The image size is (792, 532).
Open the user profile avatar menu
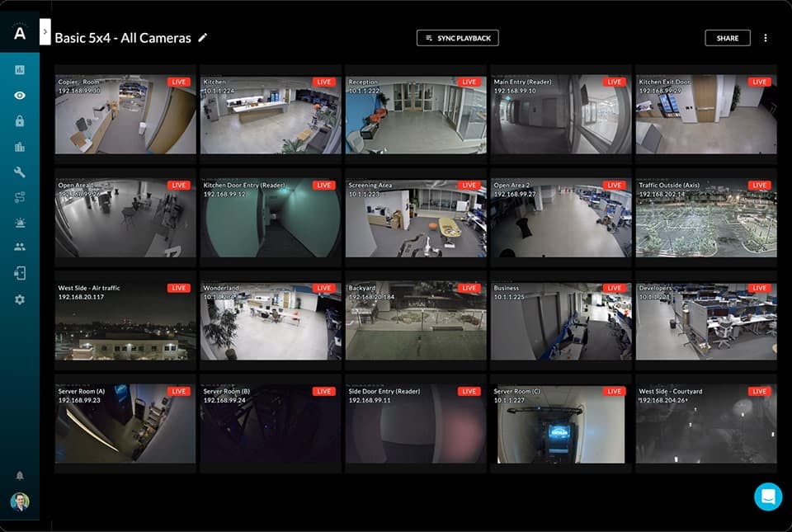pos(20,501)
